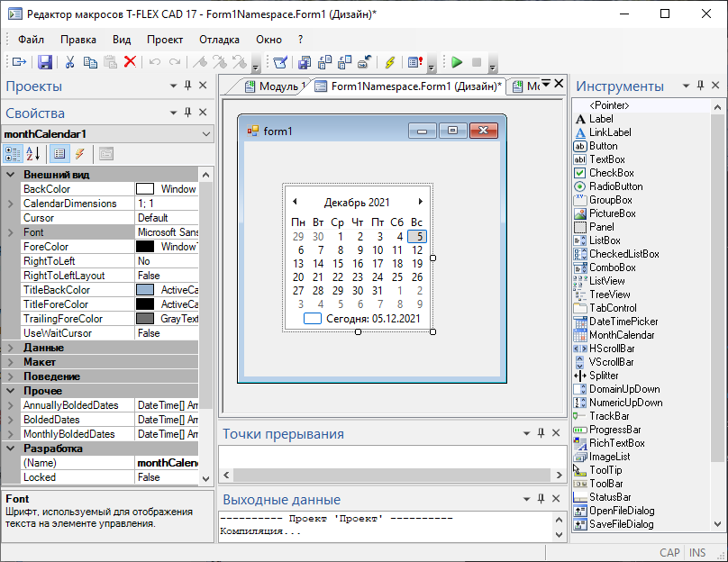728x562 pixels.
Task: Expand the Данные property category
Action: pos(10,348)
